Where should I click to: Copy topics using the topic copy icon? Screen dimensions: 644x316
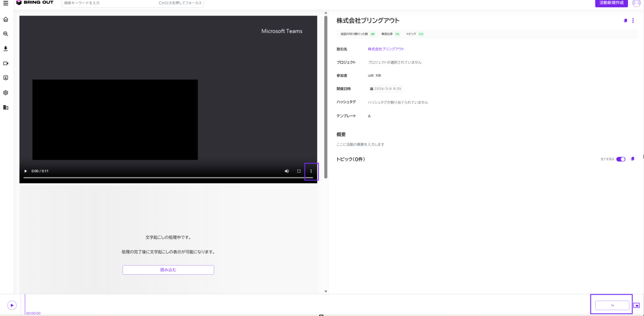(x=632, y=159)
